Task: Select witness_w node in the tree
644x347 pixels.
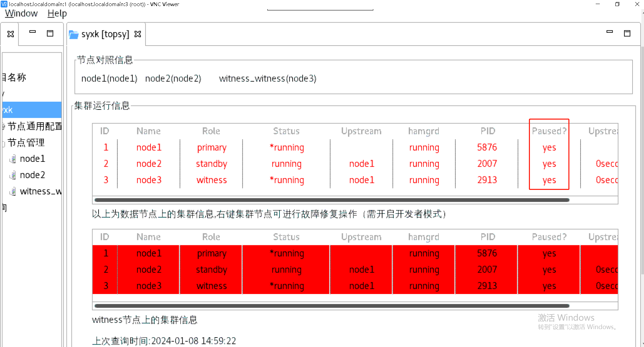Action: pos(41,191)
